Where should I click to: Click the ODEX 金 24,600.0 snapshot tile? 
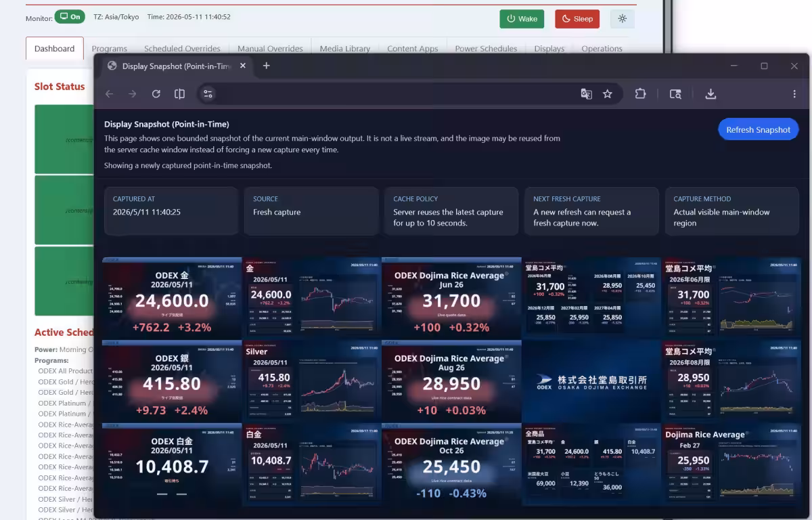(x=172, y=297)
